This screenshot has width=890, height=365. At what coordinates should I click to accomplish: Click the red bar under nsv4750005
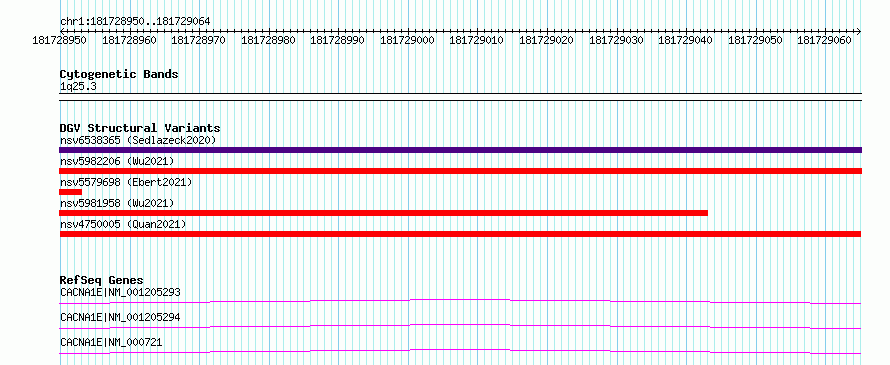coord(460,234)
